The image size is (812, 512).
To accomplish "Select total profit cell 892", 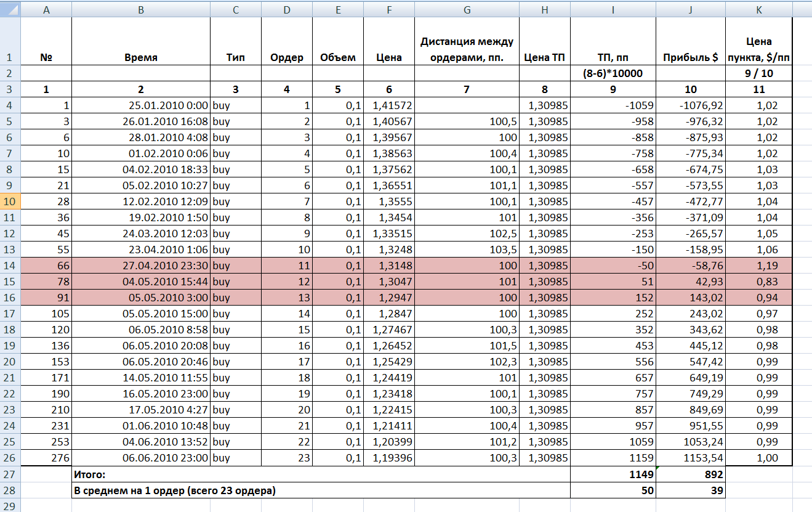I will (691, 474).
